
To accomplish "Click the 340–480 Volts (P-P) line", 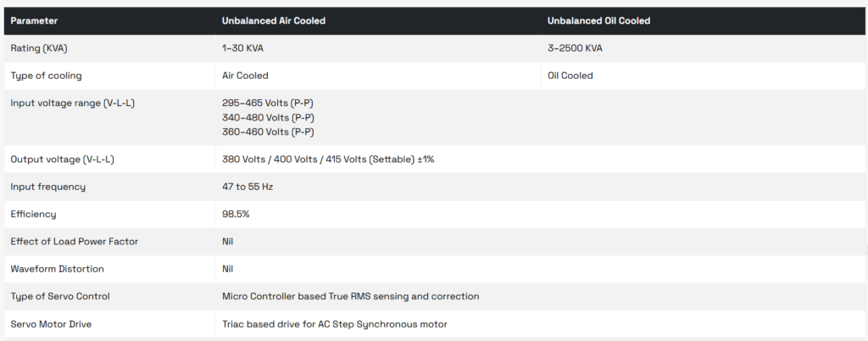I will [x=268, y=117].
